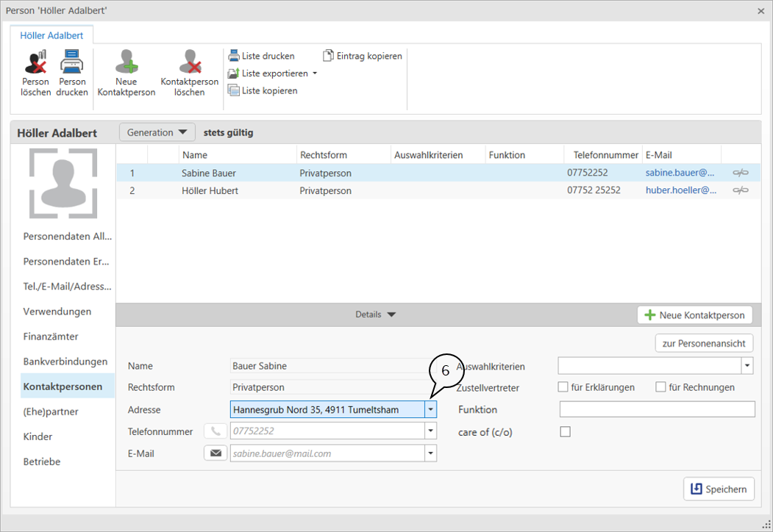Click the Person drucken printer icon

(71, 62)
